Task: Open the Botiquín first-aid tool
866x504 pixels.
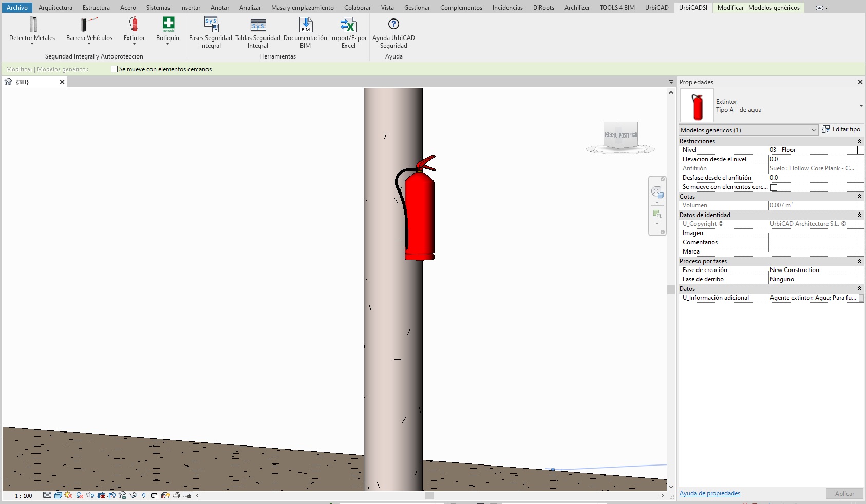Action: (168, 25)
